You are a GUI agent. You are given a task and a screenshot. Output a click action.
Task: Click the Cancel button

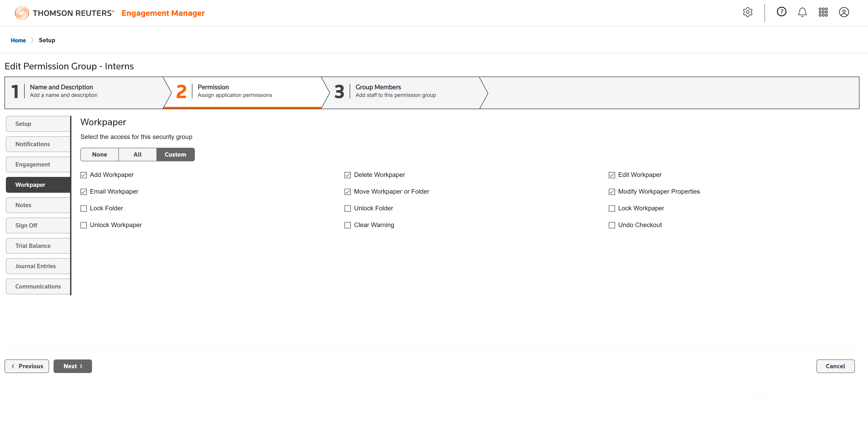pyautogui.click(x=835, y=366)
